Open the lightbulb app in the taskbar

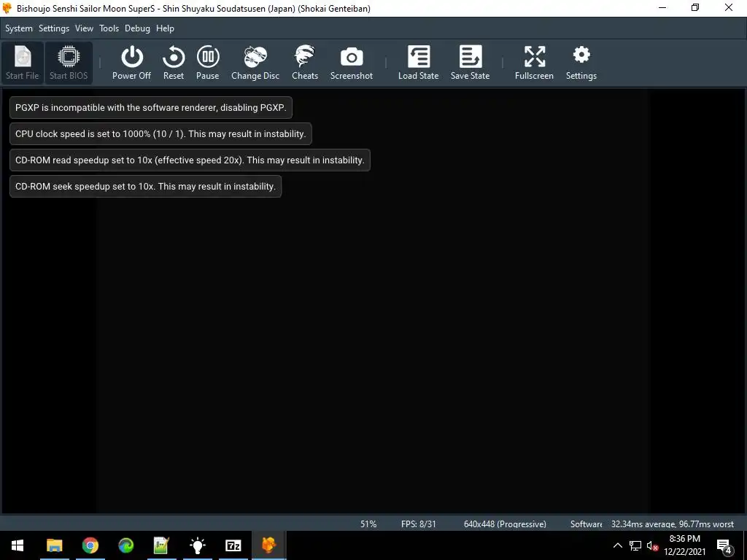[197, 545]
